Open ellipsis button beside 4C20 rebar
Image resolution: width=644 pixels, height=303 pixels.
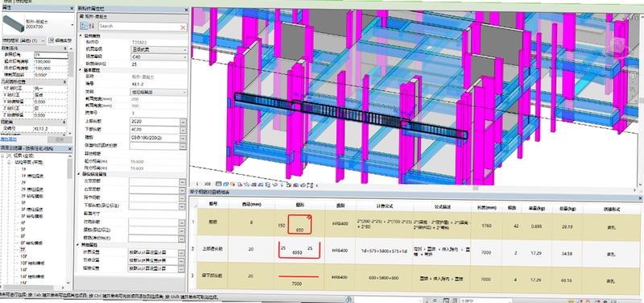tap(183, 131)
